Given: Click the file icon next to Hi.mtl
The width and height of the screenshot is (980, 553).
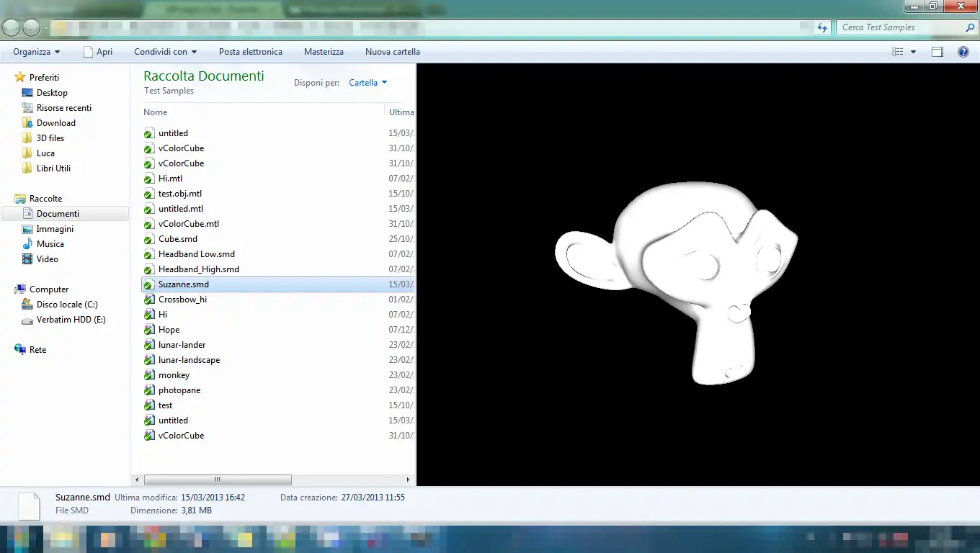Looking at the screenshot, I should pyautogui.click(x=149, y=179).
